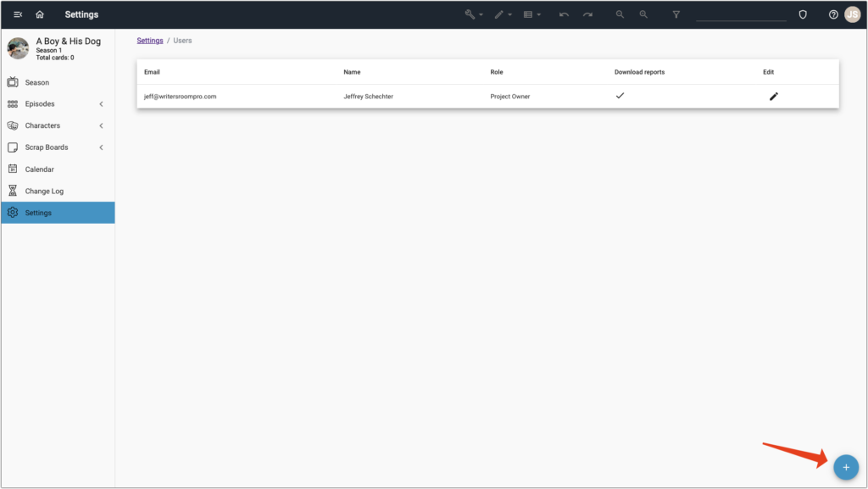Select the Settings sidebar item

(58, 213)
